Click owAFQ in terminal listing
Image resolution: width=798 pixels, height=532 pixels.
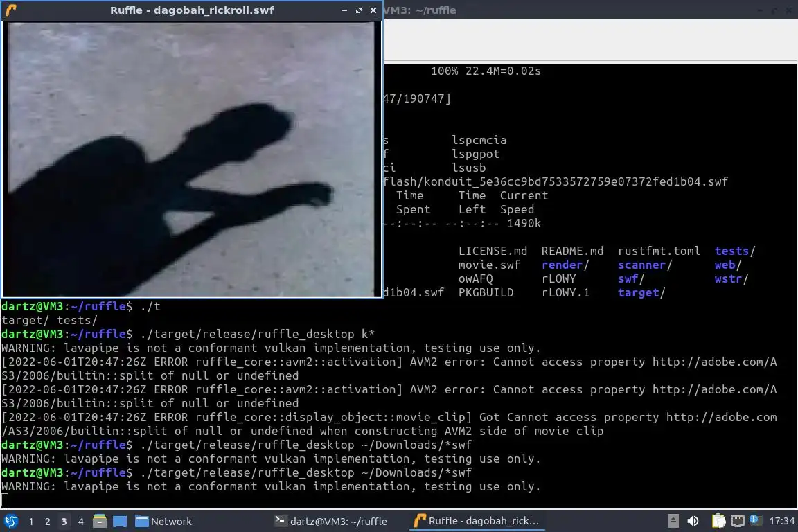coord(475,278)
